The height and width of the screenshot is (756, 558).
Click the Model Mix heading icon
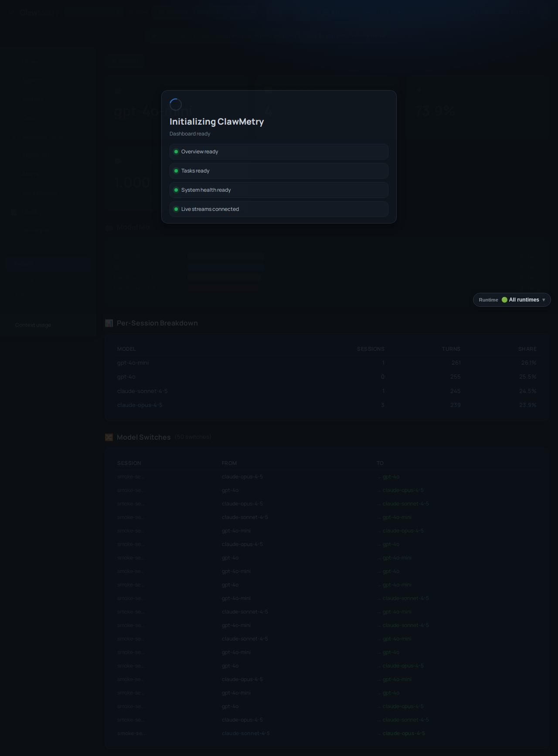point(109,227)
